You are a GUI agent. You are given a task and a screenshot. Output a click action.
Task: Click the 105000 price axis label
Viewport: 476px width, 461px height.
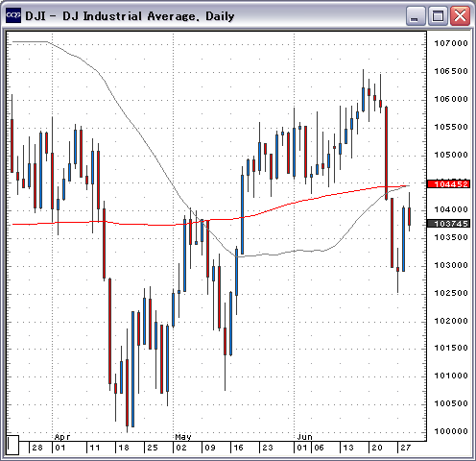pyautogui.click(x=451, y=155)
